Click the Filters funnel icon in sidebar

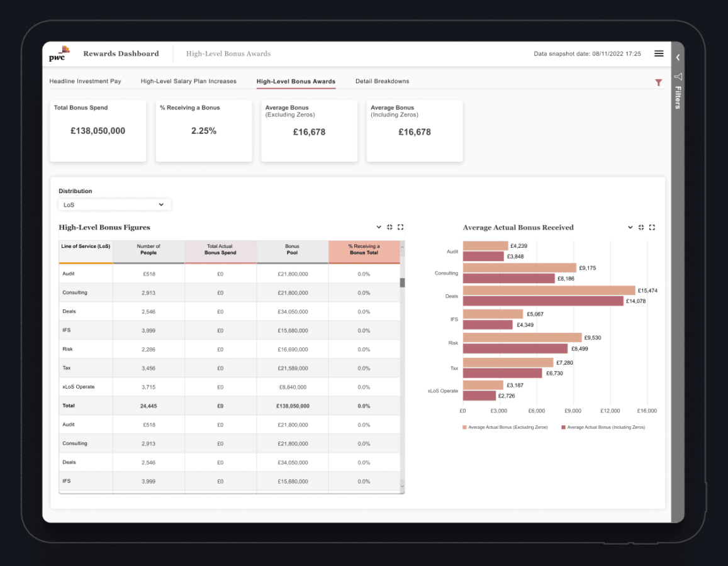coord(678,77)
